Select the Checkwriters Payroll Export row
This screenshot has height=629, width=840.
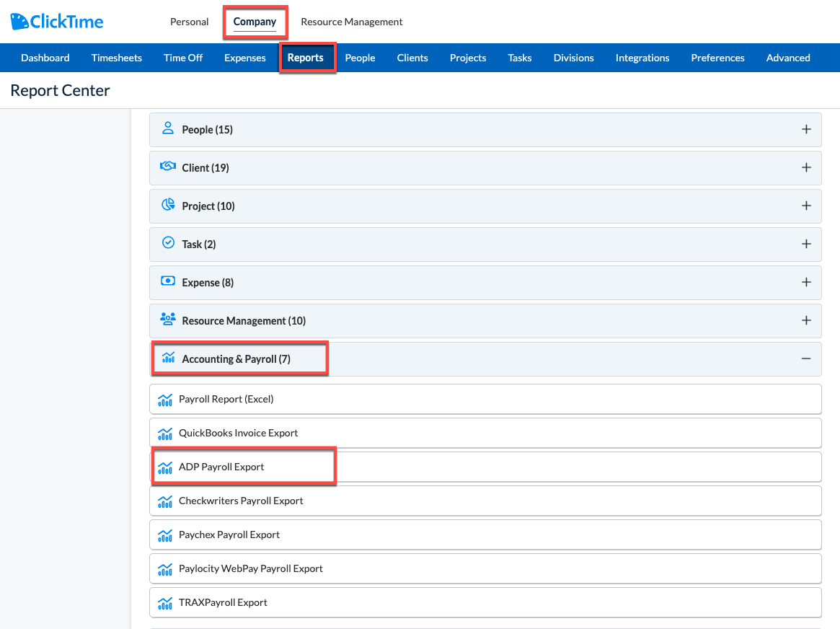240,500
